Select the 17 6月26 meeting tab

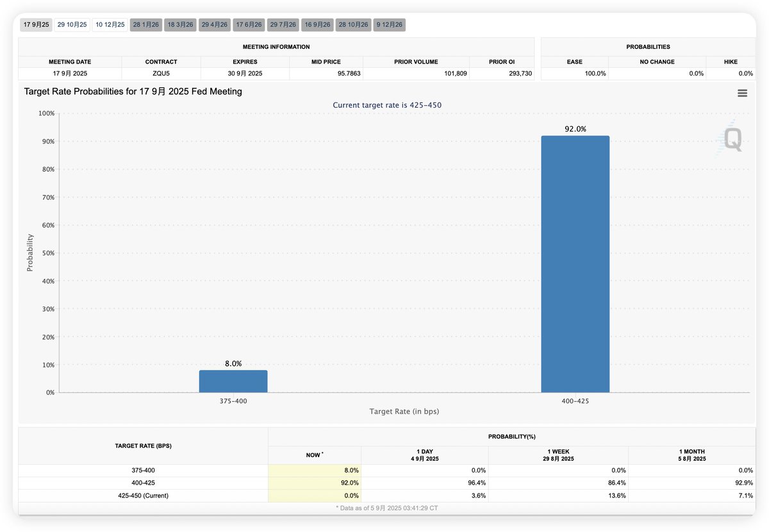249,24
